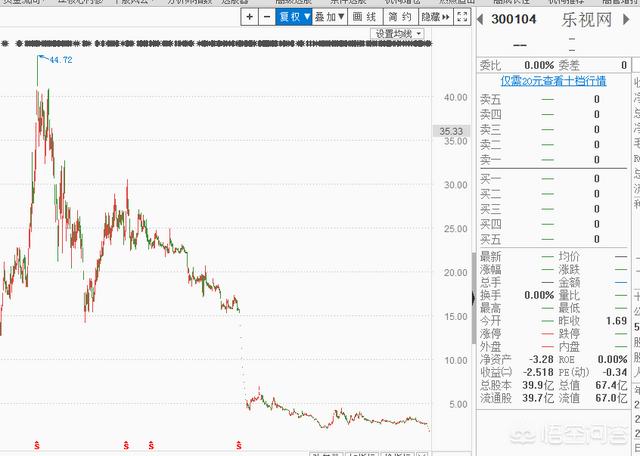Go to previous stock with left arrow

pyautogui.click(x=480, y=19)
